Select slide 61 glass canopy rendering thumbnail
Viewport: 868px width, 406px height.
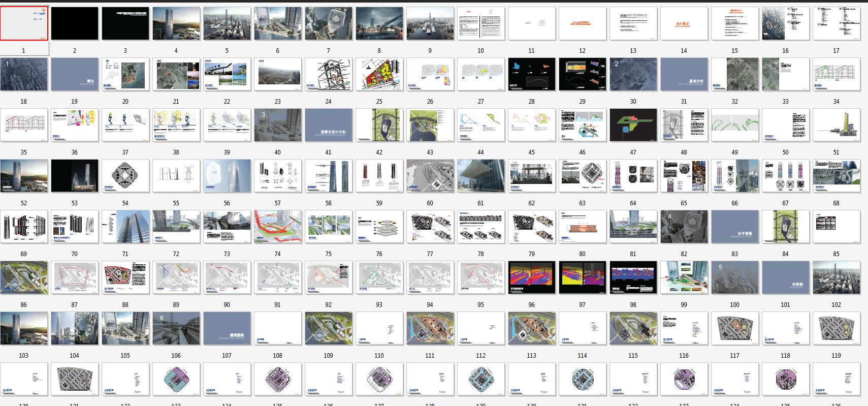click(x=481, y=176)
